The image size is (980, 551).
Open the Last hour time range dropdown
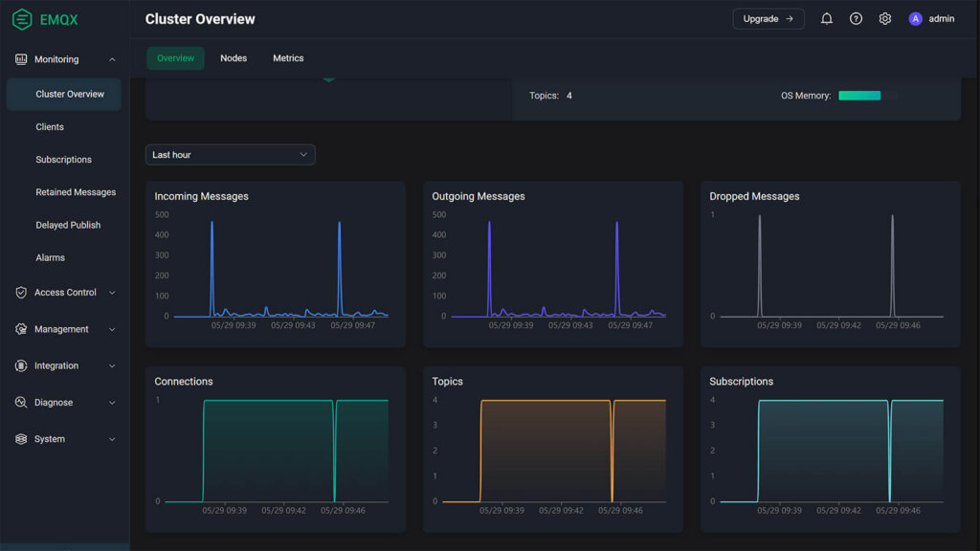point(230,154)
